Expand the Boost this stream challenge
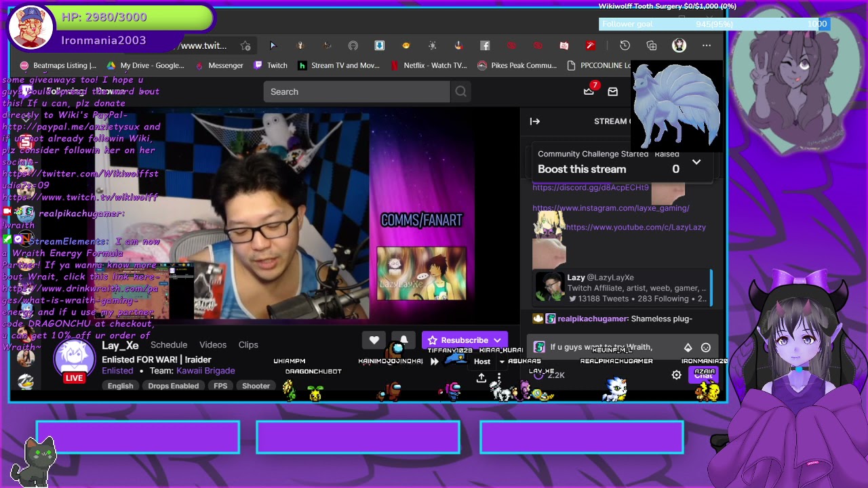The height and width of the screenshot is (488, 868). coord(696,162)
